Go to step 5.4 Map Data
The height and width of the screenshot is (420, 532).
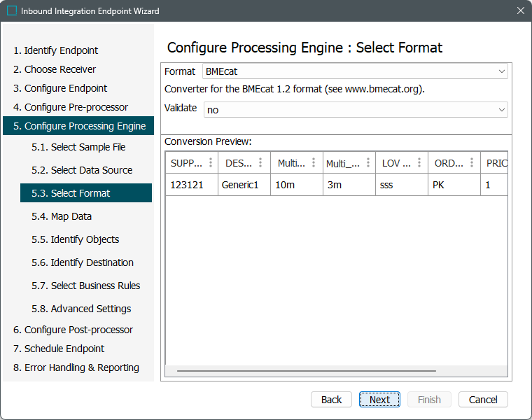coord(71,216)
